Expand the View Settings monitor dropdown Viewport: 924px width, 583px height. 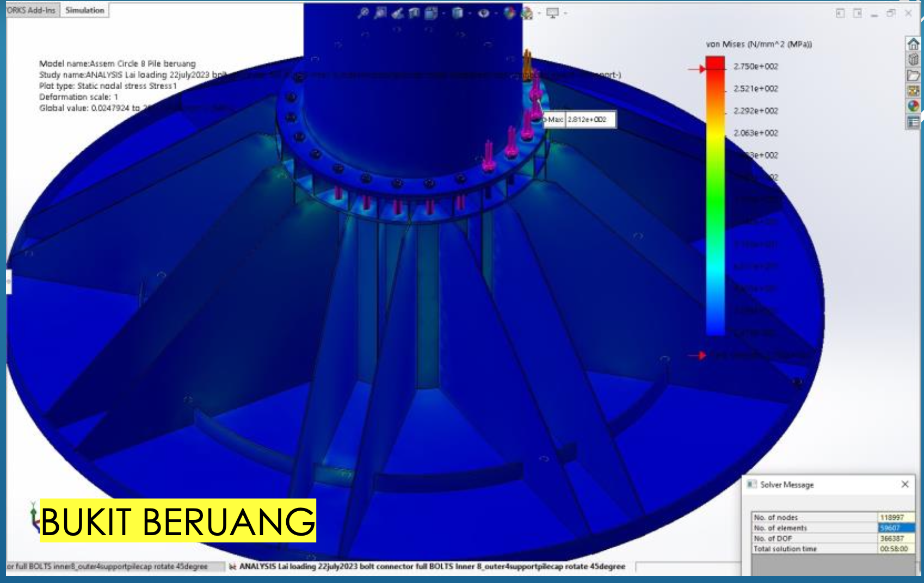click(x=565, y=13)
